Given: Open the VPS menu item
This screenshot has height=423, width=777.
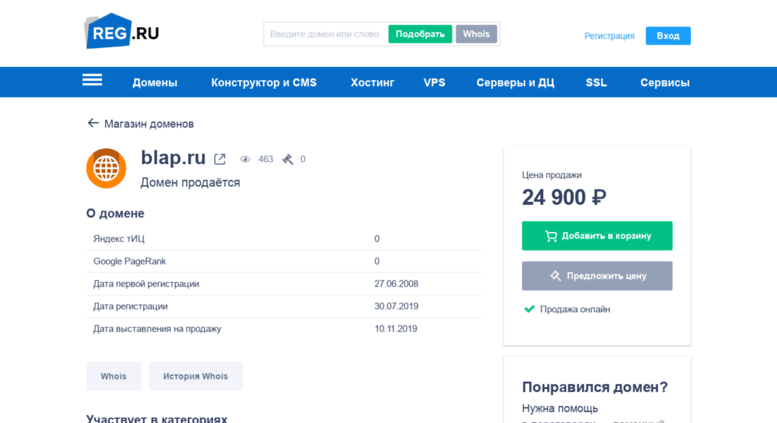Looking at the screenshot, I should point(434,83).
